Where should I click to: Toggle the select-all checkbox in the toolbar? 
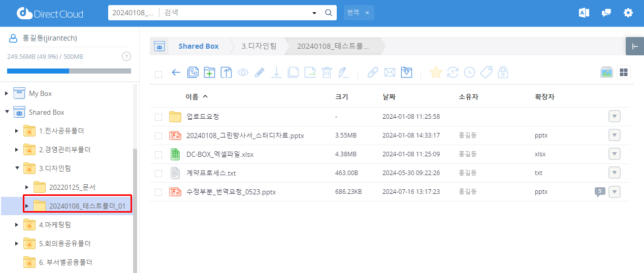click(158, 74)
